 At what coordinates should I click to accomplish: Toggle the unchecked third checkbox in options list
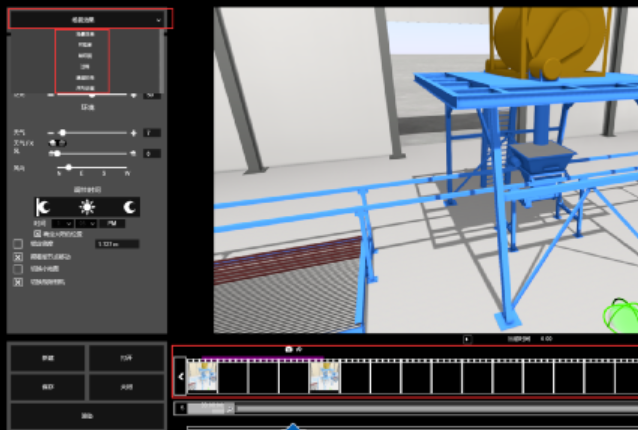pos(18,269)
